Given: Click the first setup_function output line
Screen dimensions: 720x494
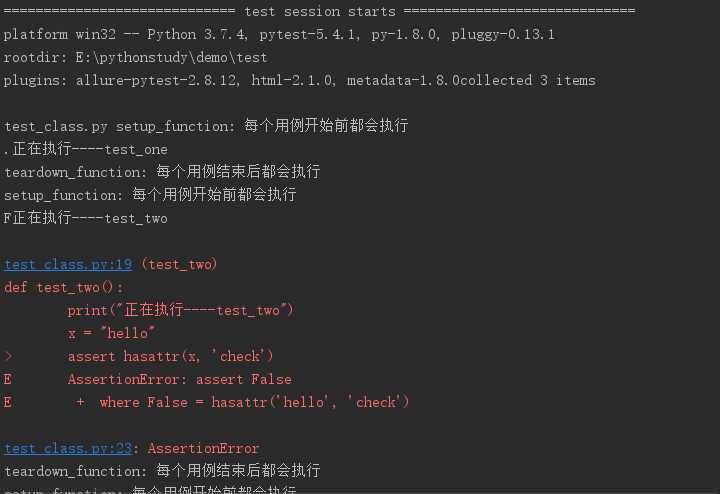Looking at the screenshot, I should click(206, 126).
